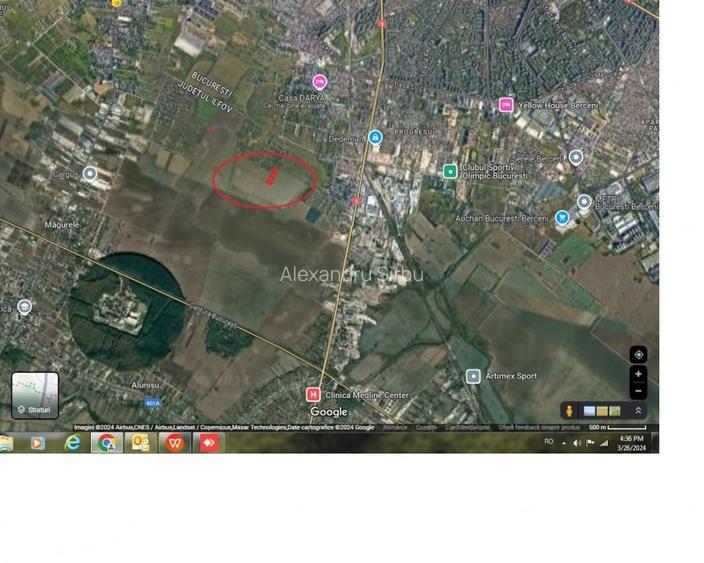Select the Clinica Medline Center hospital marker
704x563 pixels.
point(313,395)
